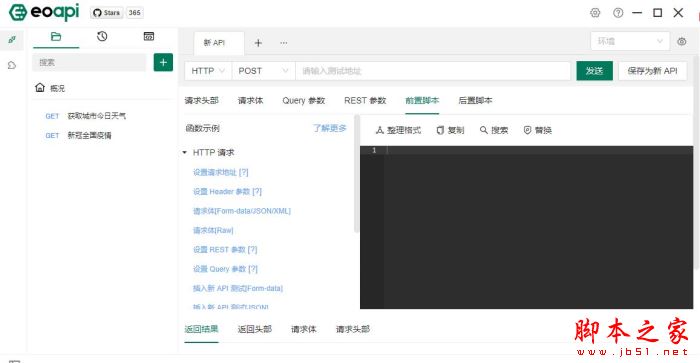Click the environment preview eye icon
Screen dimensions: 700x363
[x=681, y=41]
